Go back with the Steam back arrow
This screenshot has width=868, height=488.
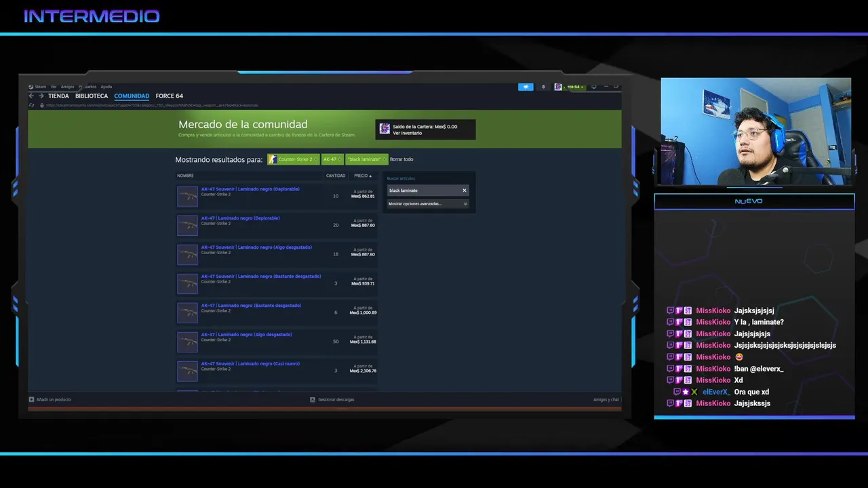coord(31,96)
